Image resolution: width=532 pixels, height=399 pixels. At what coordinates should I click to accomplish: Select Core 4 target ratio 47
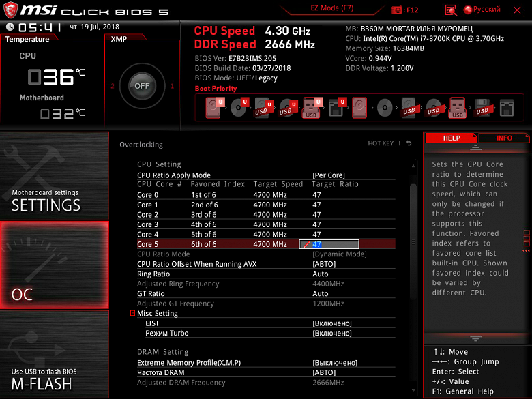click(316, 235)
